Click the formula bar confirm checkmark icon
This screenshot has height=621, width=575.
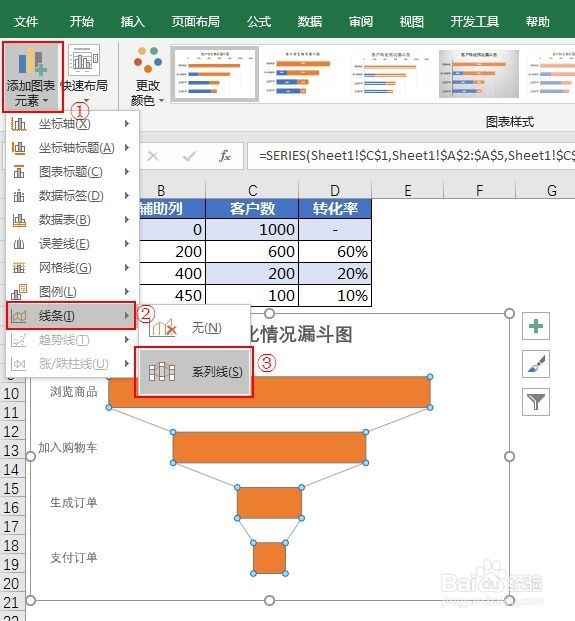pyautogui.click(x=189, y=156)
